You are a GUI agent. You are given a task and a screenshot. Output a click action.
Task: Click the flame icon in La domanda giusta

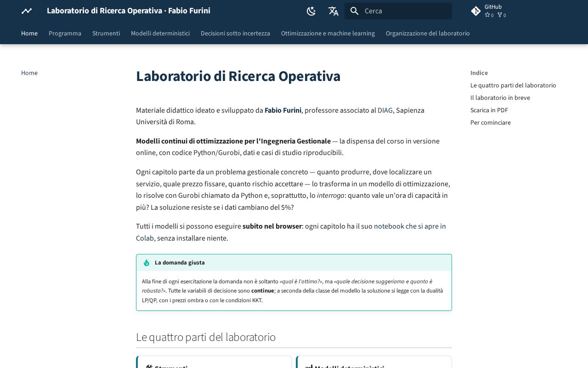pyautogui.click(x=147, y=263)
